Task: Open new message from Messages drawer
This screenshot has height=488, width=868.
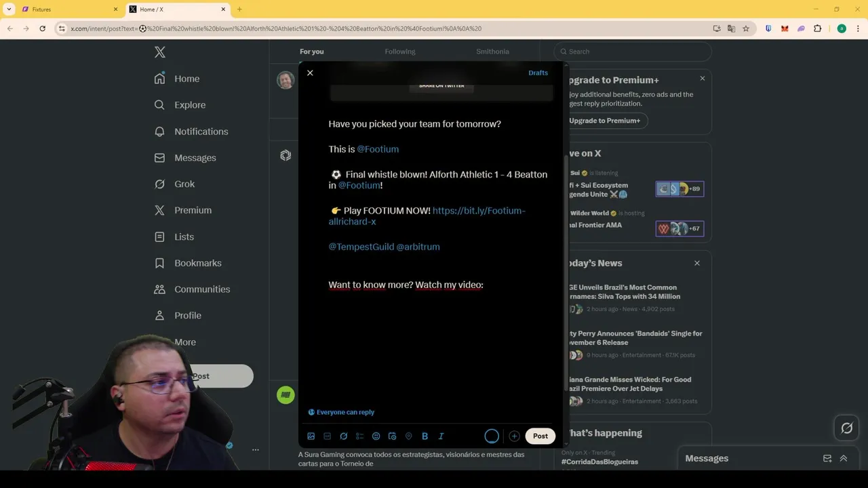Action: (827, 458)
